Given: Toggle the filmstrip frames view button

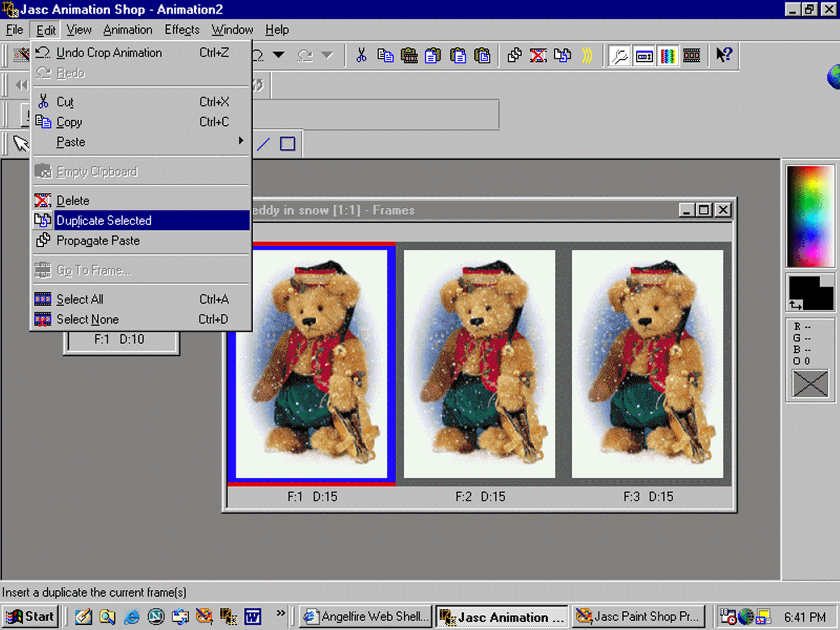Looking at the screenshot, I should pos(692,56).
